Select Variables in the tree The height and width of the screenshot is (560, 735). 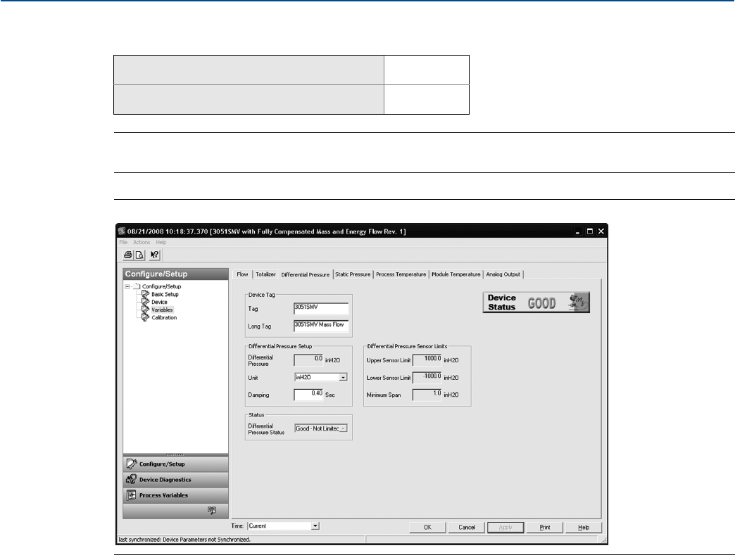click(x=162, y=310)
